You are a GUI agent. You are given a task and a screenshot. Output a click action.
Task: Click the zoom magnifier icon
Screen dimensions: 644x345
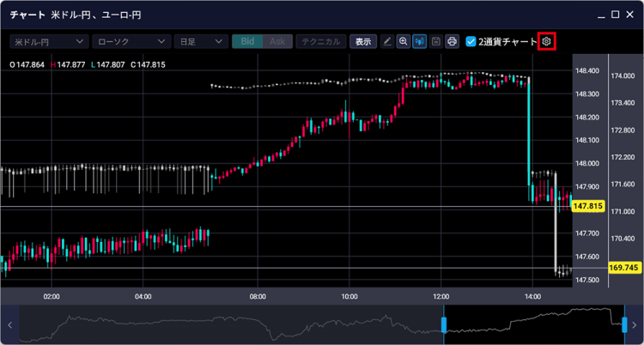pos(404,41)
